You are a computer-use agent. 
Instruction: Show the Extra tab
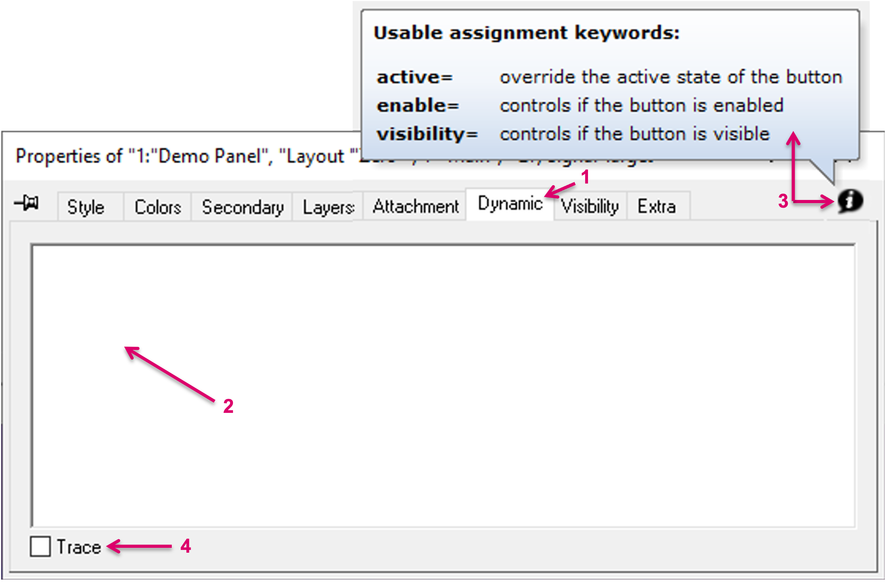click(x=657, y=206)
